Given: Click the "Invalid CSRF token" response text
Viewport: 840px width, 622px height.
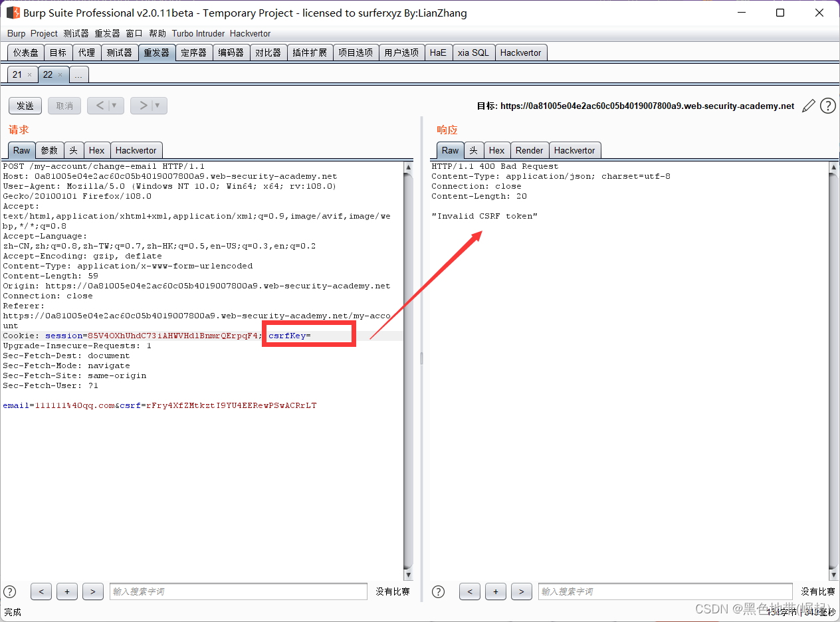Looking at the screenshot, I should (484, 216).
